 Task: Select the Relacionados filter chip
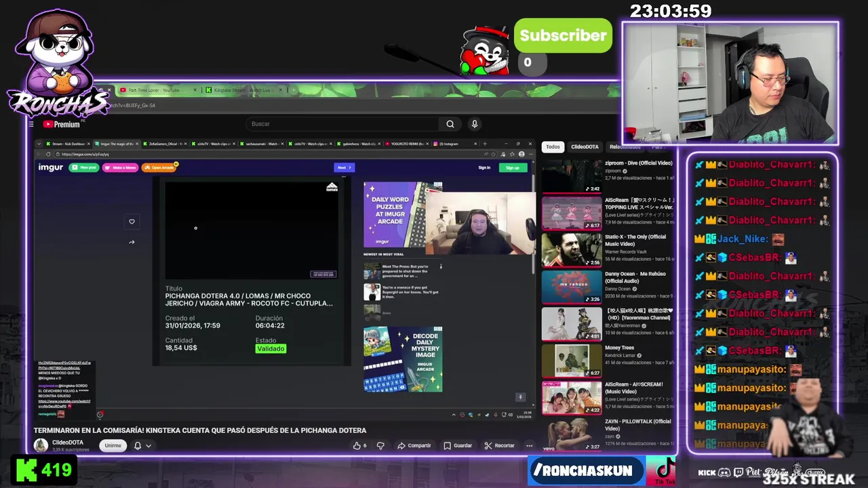(625, 146)
